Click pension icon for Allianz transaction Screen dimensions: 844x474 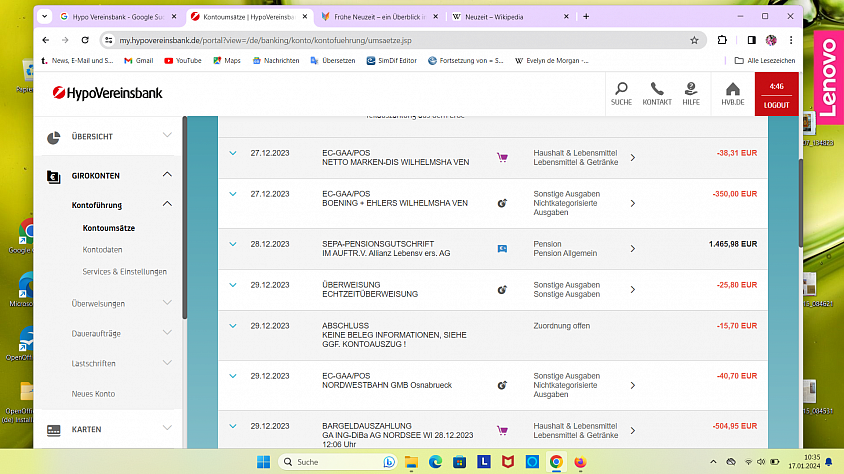pos(502,249)
